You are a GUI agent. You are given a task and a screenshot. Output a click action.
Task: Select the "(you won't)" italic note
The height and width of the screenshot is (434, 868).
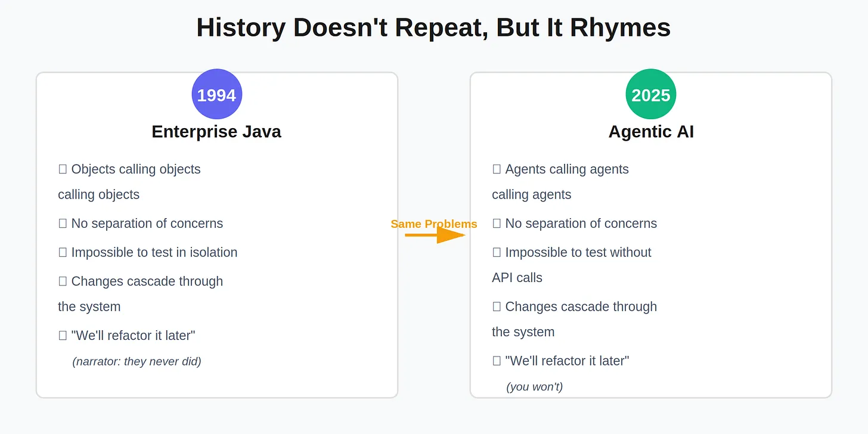[x=534, y=387]
